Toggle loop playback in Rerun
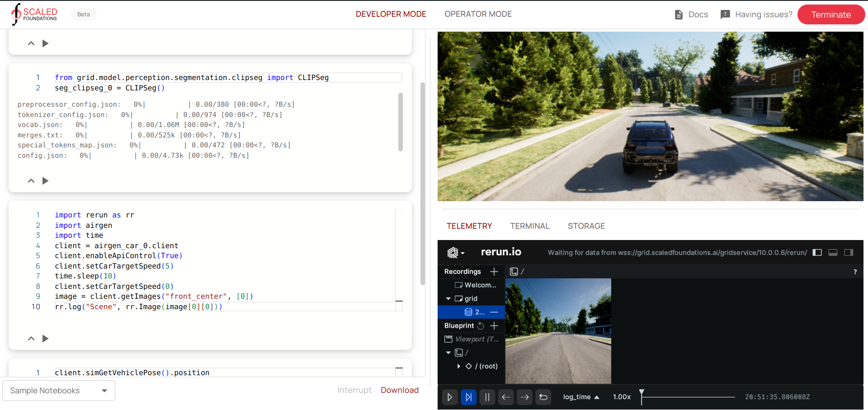Viewport: 868px width, 410px height. click(x=543, y=397)
